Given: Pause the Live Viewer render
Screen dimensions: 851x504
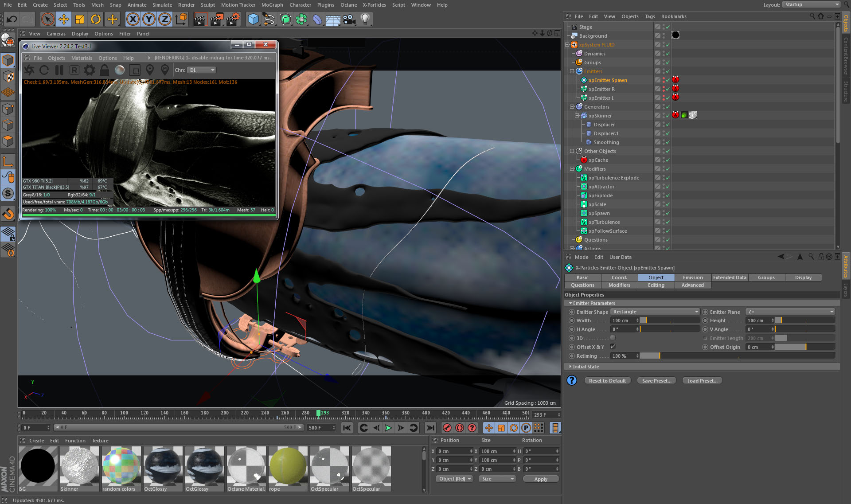Looking at the screenshot, I should coord(59,70).
